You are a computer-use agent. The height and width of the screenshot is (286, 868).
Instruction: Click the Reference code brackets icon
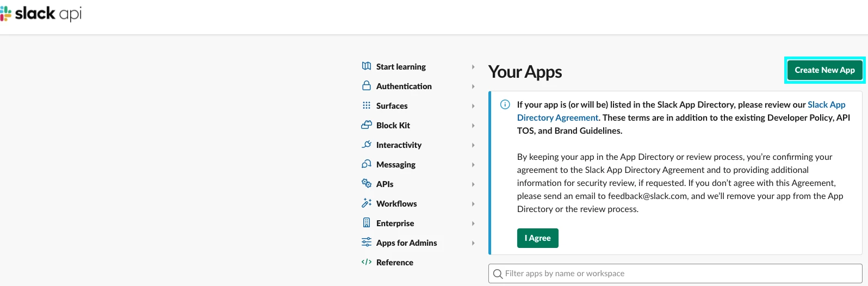click(367, 262)
